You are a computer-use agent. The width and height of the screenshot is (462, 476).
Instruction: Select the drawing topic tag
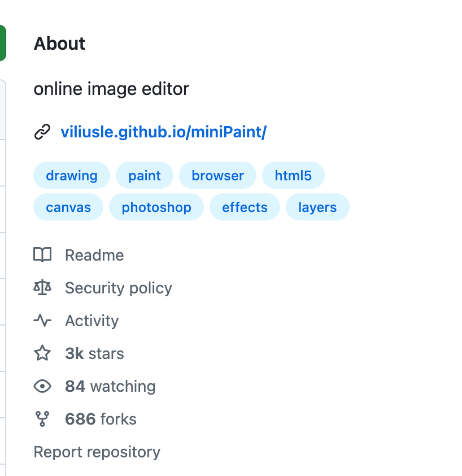tap(72, 176)
